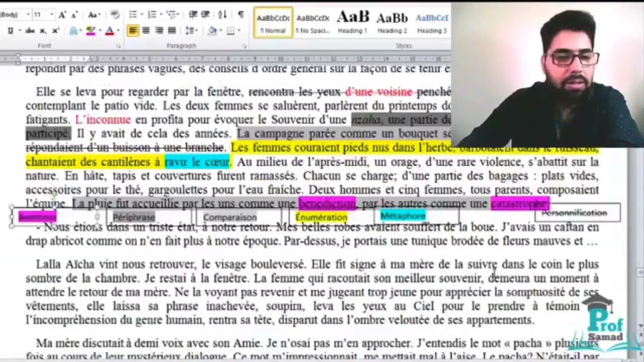
Task: Open the Change Case Aa dropdown
Action: pos(94,15)
